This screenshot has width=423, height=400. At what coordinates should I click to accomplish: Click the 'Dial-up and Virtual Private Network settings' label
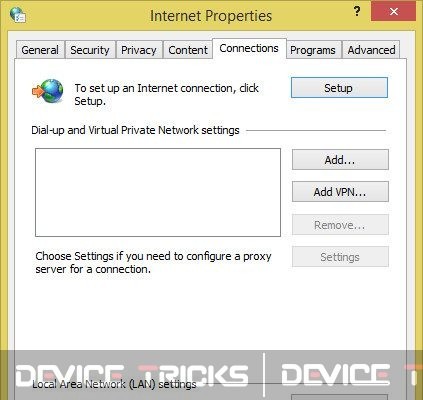[135, 130]
